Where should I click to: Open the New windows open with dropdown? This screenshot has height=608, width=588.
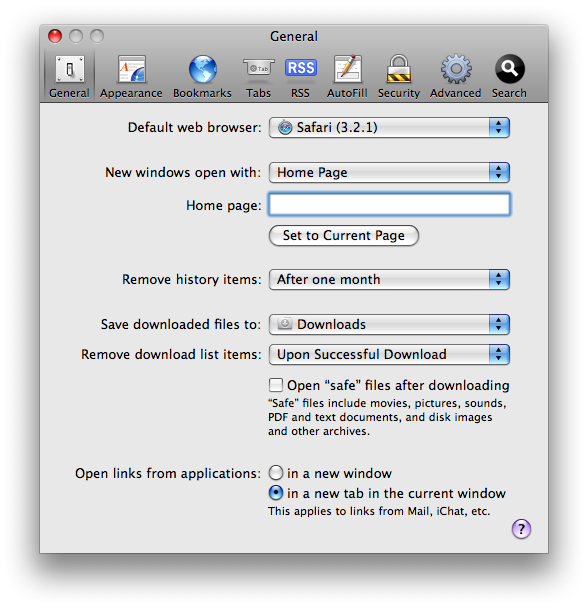coord(389,173)
